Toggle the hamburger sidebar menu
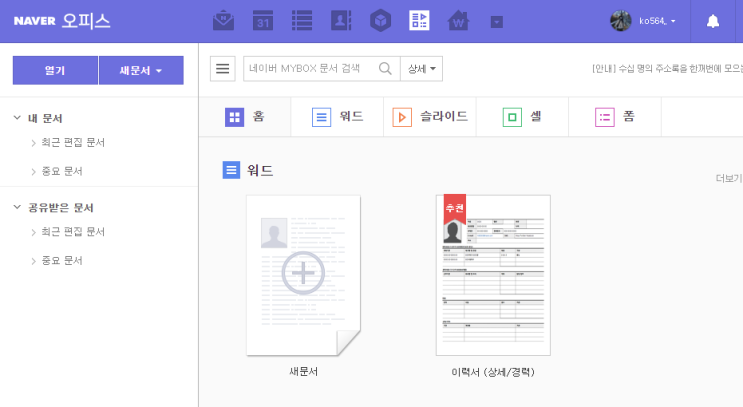Viewport: 743px width, 407px height. pos(223,69)
